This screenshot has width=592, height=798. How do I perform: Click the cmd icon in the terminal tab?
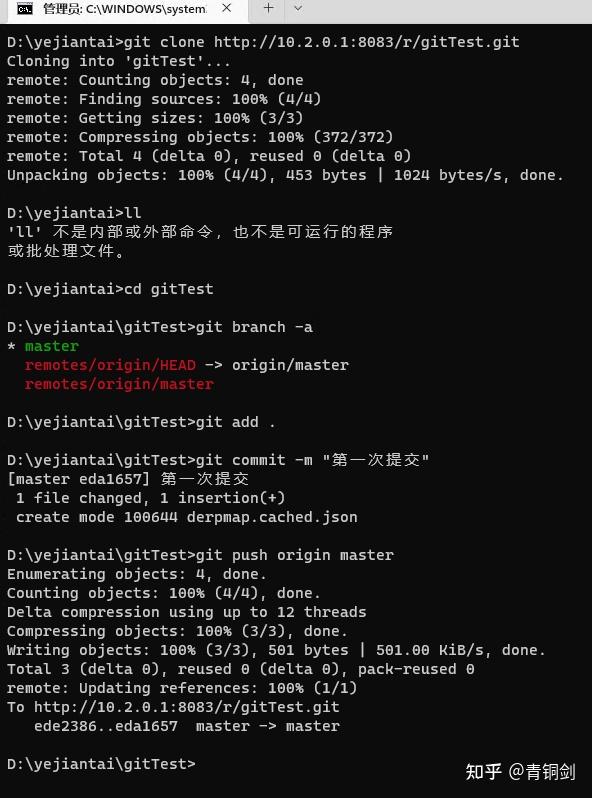tap(24, 9)
